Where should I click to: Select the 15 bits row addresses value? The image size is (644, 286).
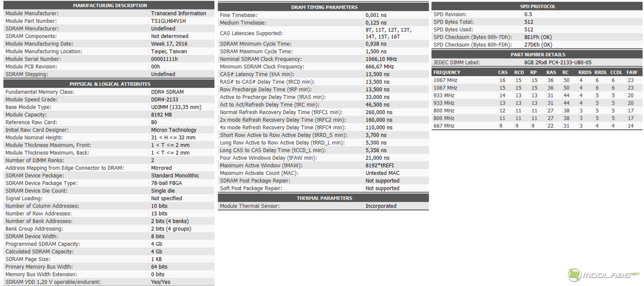click(x=159, y=214)
